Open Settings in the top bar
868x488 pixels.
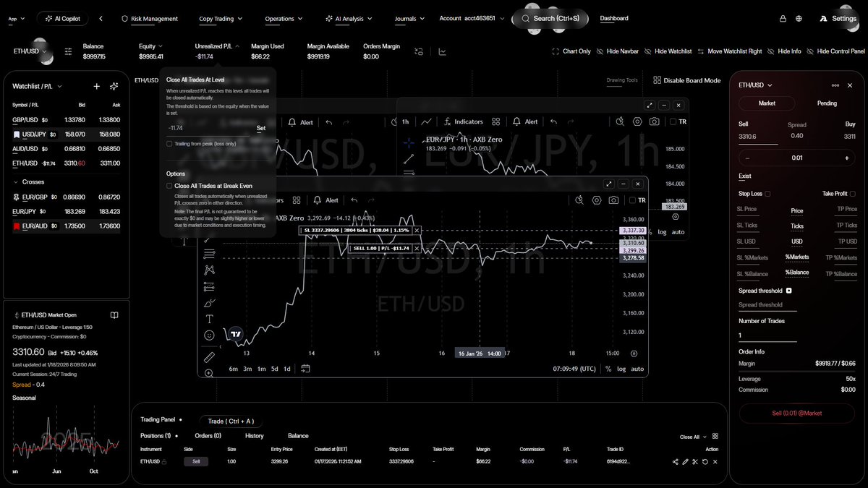tap(838, 19)
